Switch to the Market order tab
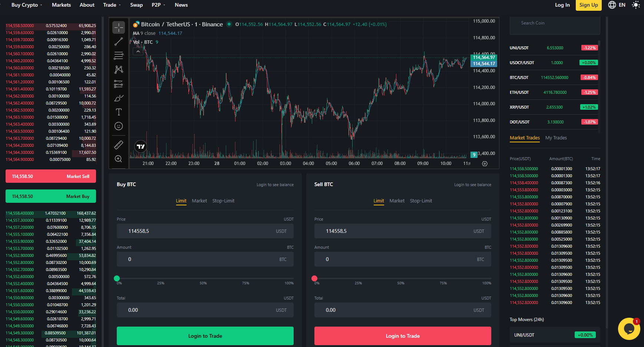644x347 pixels. (x=199, y=201)
